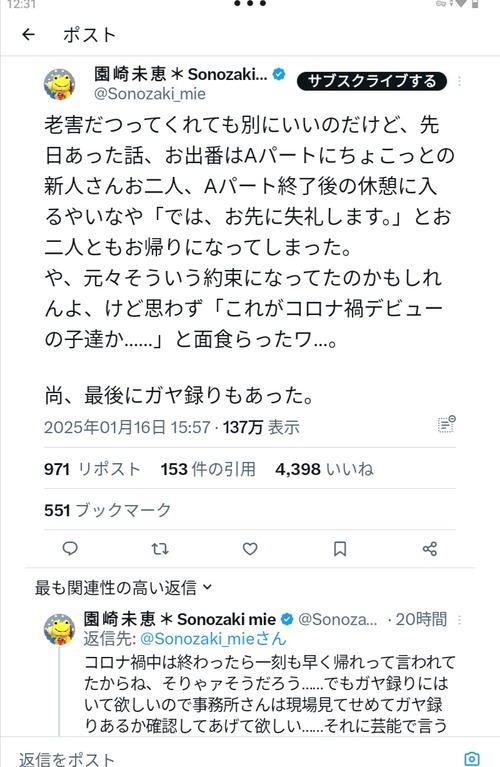The width and height of the screenshot is (500, 767).
Task: Go back with the arrow icon
Action: pyautogui.click(x=28, y=34)
